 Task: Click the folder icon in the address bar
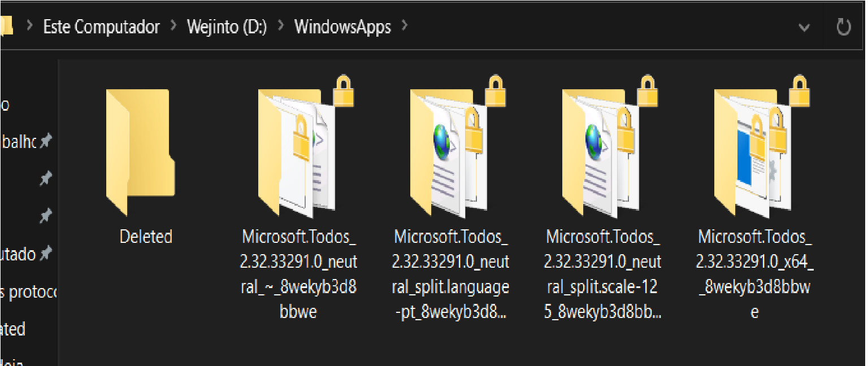pyautogui.click(x=6, y=27)
